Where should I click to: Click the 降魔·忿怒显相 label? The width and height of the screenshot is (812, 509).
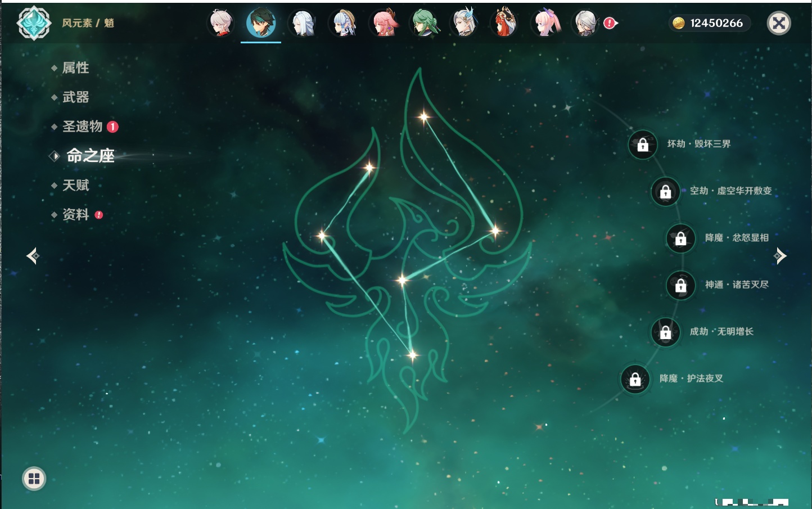tap(737, 238)
